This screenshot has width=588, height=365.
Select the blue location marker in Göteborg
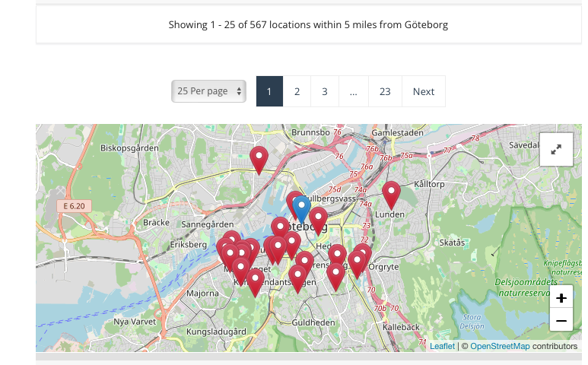pyautogui.click(x=302, y=208)
